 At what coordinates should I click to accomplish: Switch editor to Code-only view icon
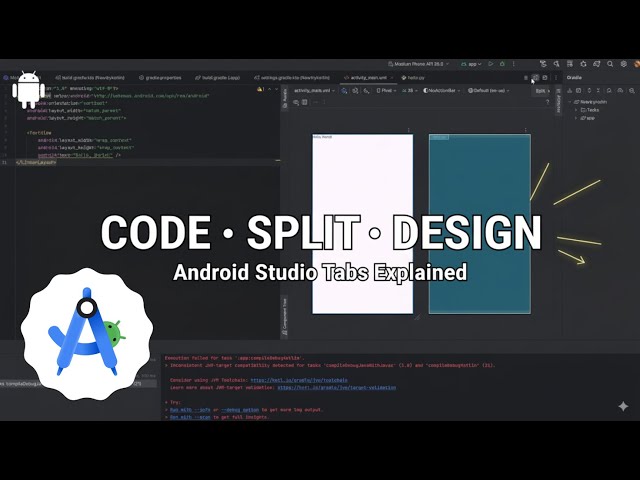pos(526,78)
